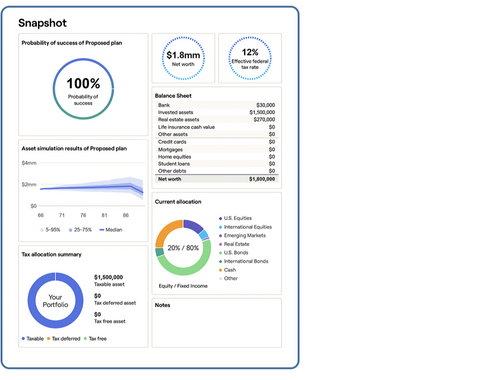This screenshot has height=380, width=500.
Task: Click the Tax allocation summary heading
Action: 51,255
